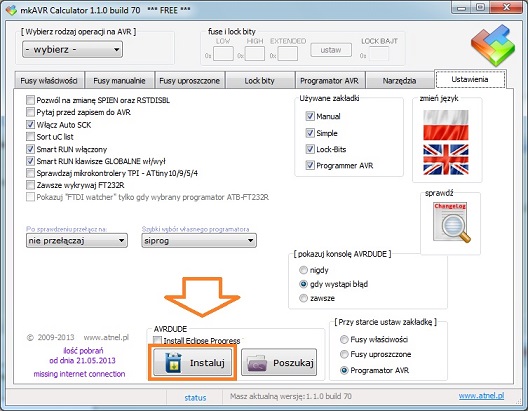
Task: Click the LOW fuse input field
Action: pos(223,54)
